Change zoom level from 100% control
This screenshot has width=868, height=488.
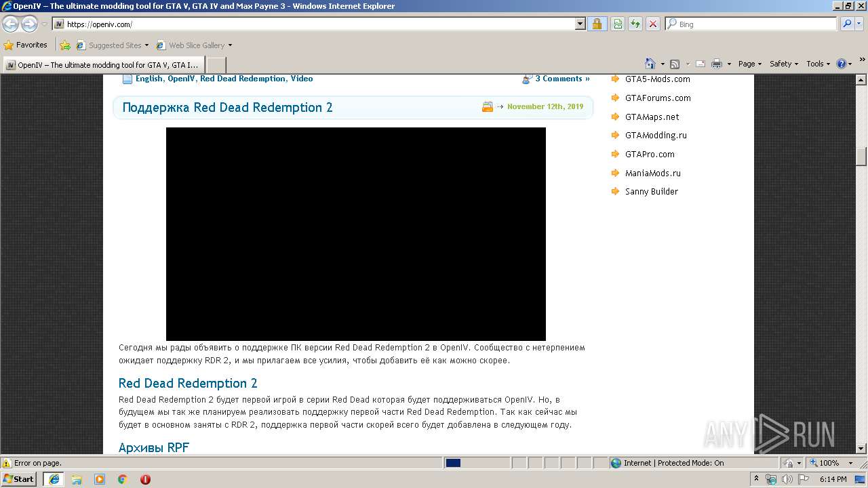(x=829, y=463)
